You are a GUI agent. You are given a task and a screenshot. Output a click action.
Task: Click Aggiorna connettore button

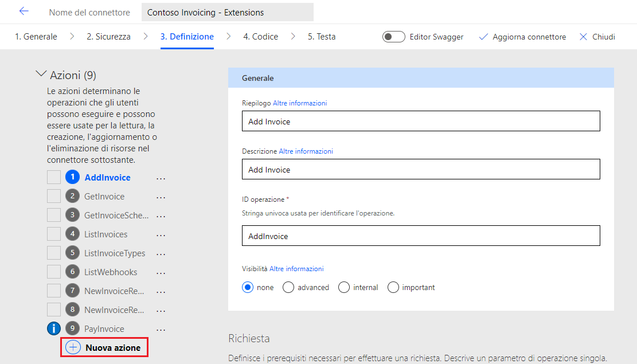tap(522, 37)
